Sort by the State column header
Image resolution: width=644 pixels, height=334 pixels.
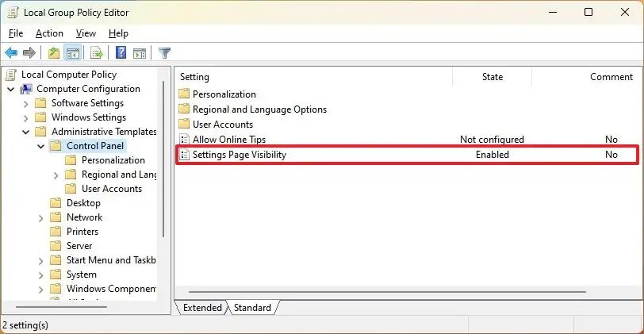click(492, 77)
